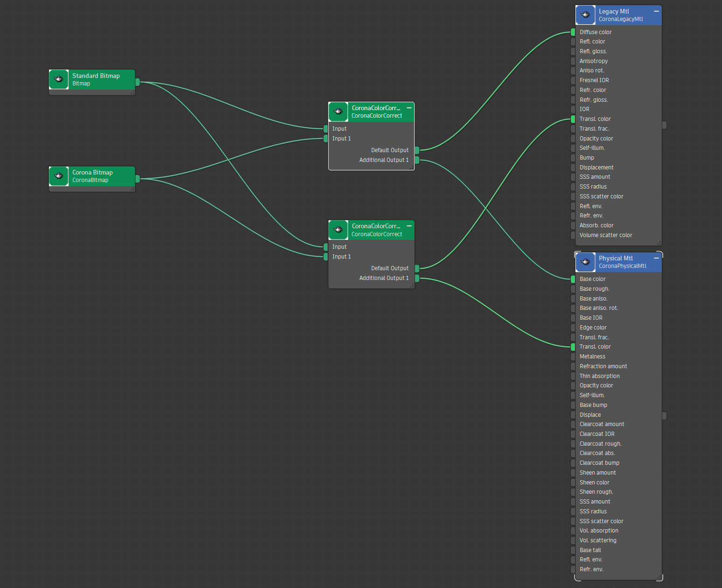Click the Refraction amount slot label
Image resolution: width=722 pixels, height=588 pixels.
pyautogui.click(x=603, y=366)
